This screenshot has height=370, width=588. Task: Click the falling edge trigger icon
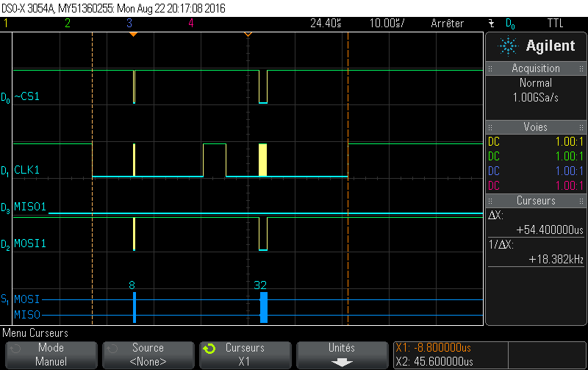(492, 24)
